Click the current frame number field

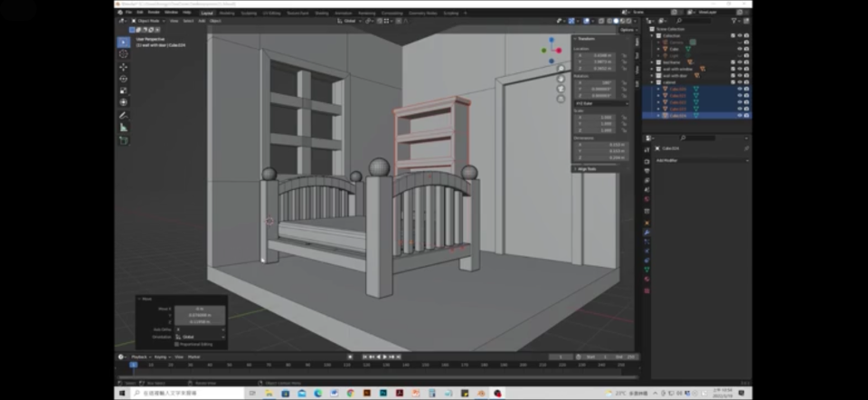(x=561, y=357)
